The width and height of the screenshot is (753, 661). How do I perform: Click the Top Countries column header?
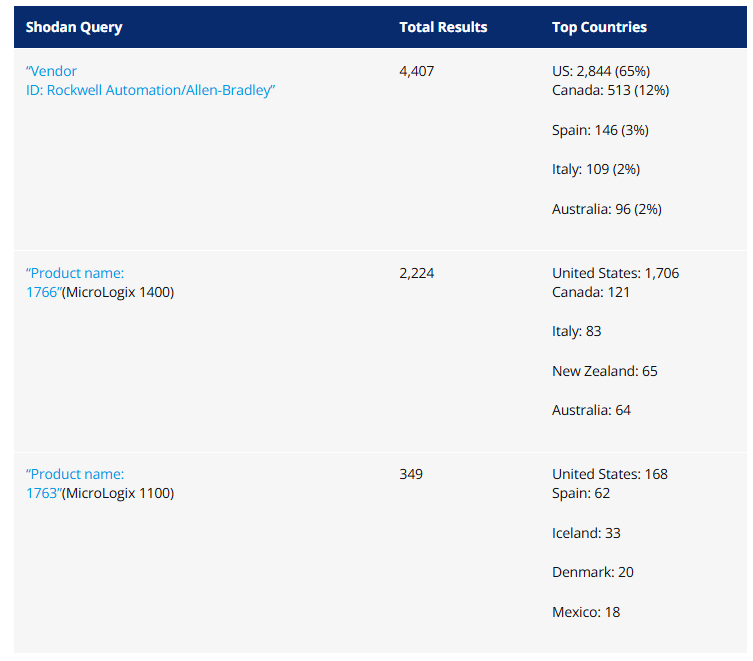click(599, 27)
